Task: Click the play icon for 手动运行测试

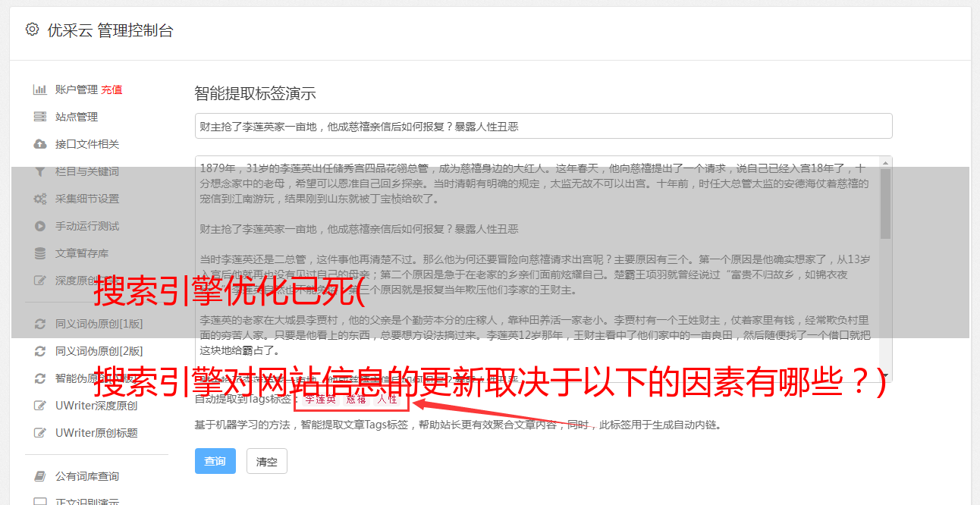Action: [x=40, y=226]
